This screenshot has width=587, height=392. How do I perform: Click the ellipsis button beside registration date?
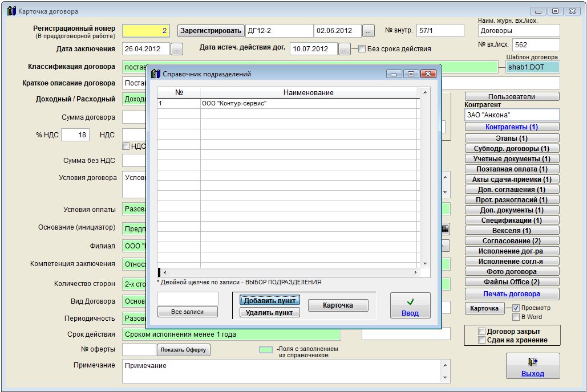coord(369,31)
